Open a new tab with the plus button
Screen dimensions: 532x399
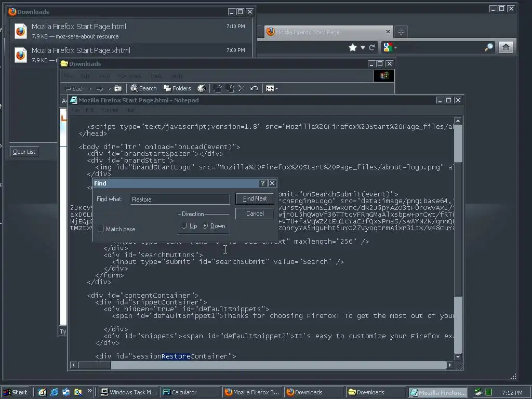401,32
